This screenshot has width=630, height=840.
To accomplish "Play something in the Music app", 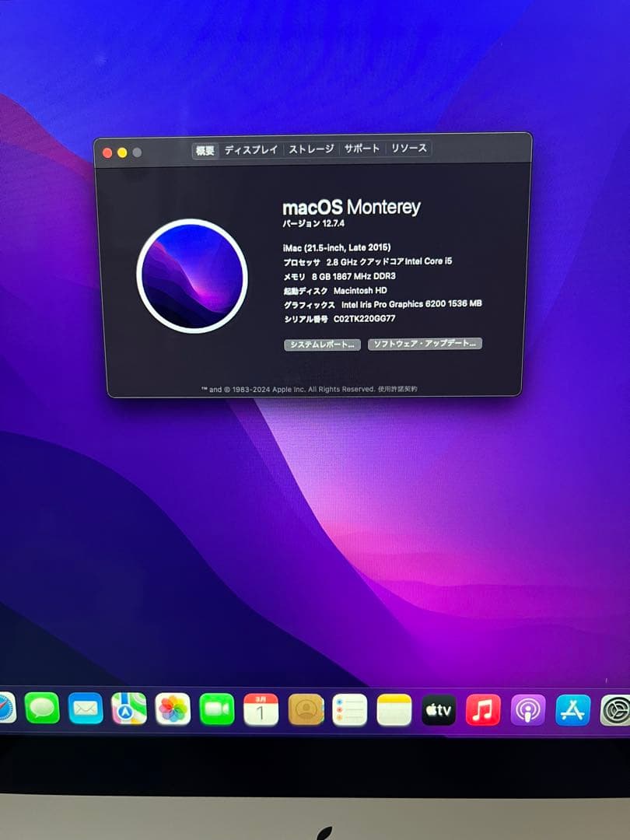I will (x=483, y=709).
